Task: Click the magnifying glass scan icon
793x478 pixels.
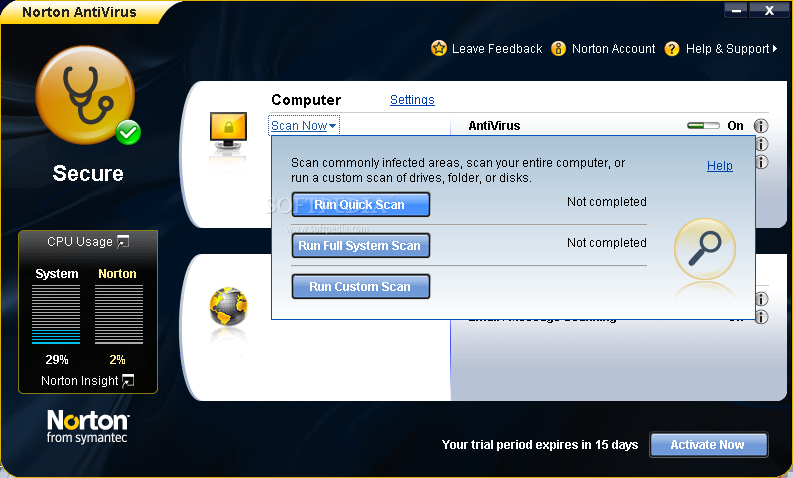Action: pyautogui.click(x=704, y=248)
